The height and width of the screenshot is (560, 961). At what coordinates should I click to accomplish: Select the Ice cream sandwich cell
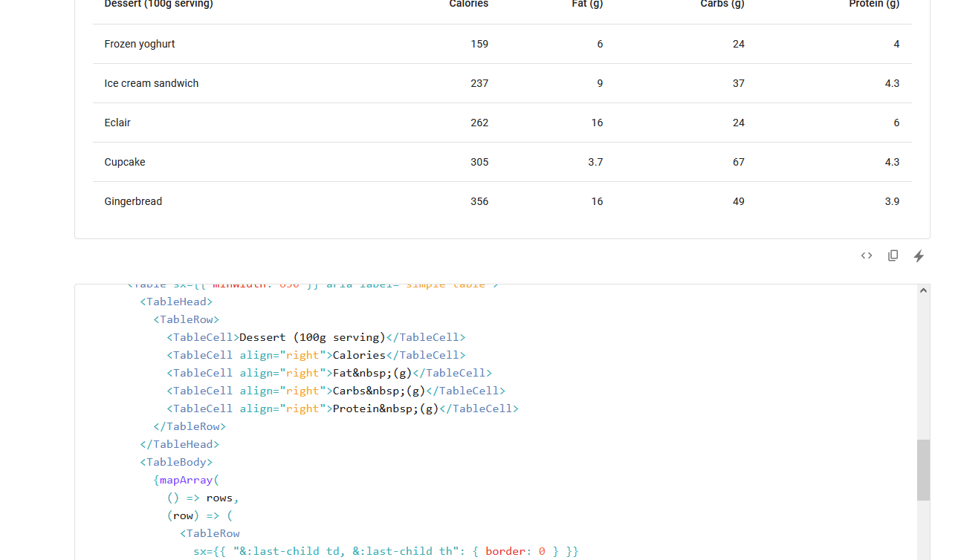152,83
